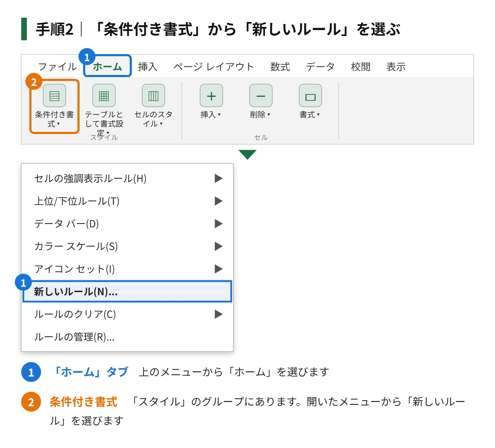Click the テーブルとして書式設定 icon
The height and width of the screenshot is (448, 495).
104,95
